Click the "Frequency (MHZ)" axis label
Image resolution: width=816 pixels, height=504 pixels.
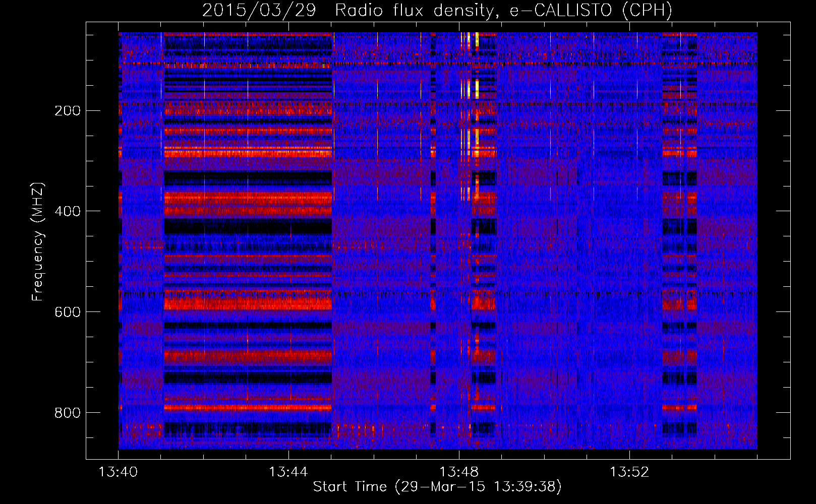click(x=38, y=242)
